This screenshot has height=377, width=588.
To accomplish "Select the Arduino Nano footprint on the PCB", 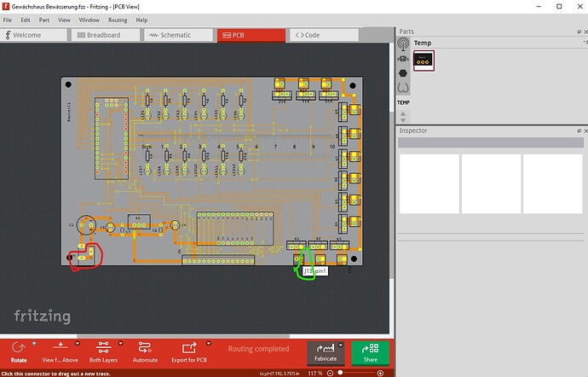I will 112,138.
